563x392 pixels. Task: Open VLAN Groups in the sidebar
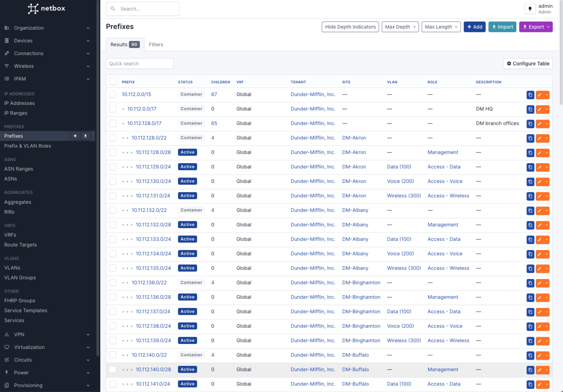[x=20, y=278]
